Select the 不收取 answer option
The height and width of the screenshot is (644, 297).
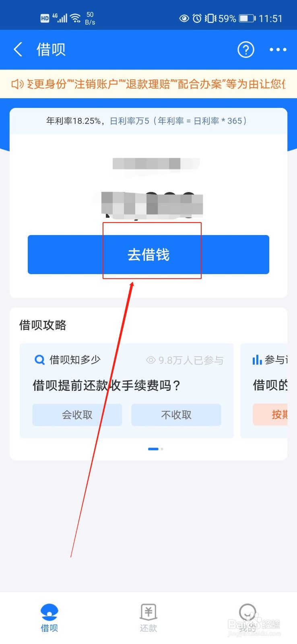tap(176, 415)
